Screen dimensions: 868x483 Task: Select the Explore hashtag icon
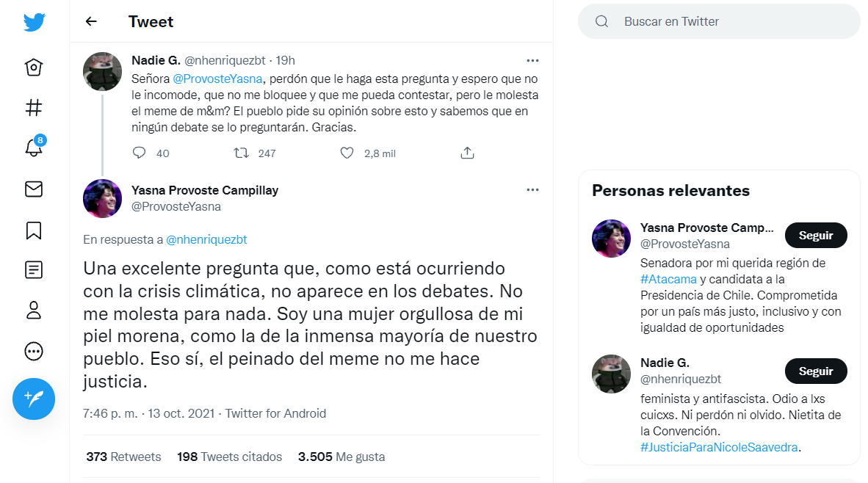coord(34,107)
